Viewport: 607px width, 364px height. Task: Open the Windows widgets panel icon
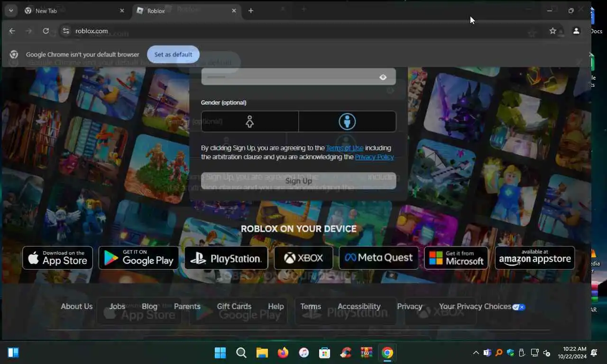13,353
